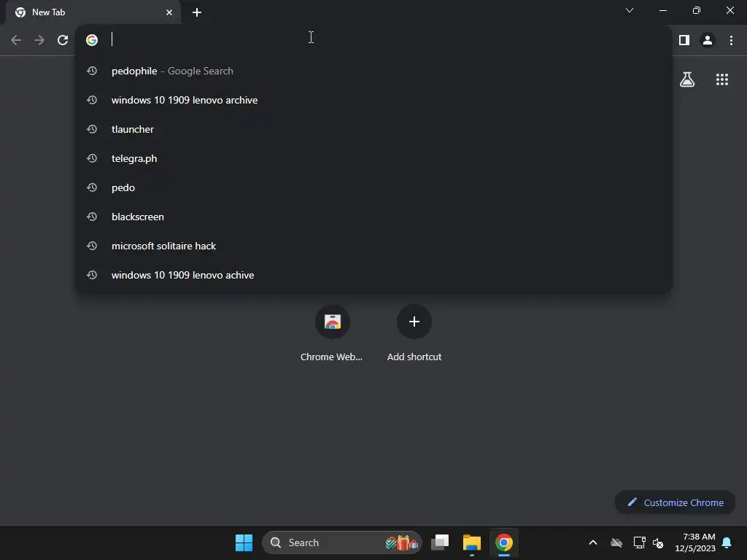Image resolution: width=747 pixels, height=560 pixels.
Task: Click the muted volume tray icon
Action: 658,542
